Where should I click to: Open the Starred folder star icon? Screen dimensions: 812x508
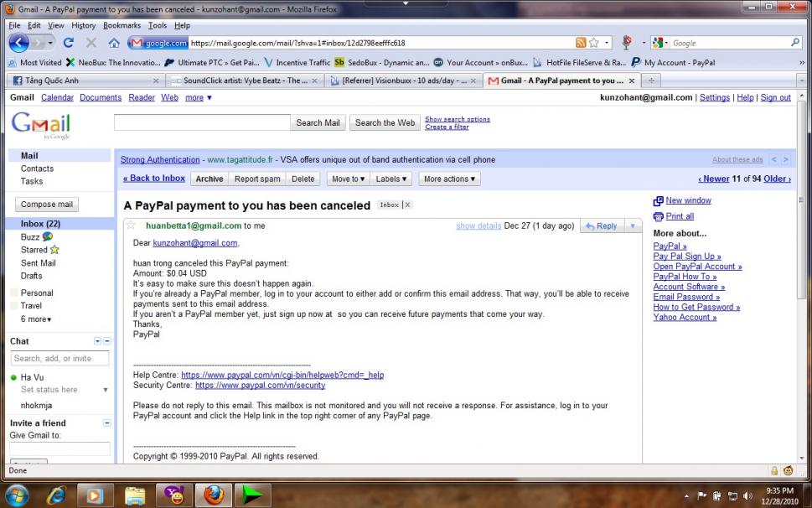[54, 250]
